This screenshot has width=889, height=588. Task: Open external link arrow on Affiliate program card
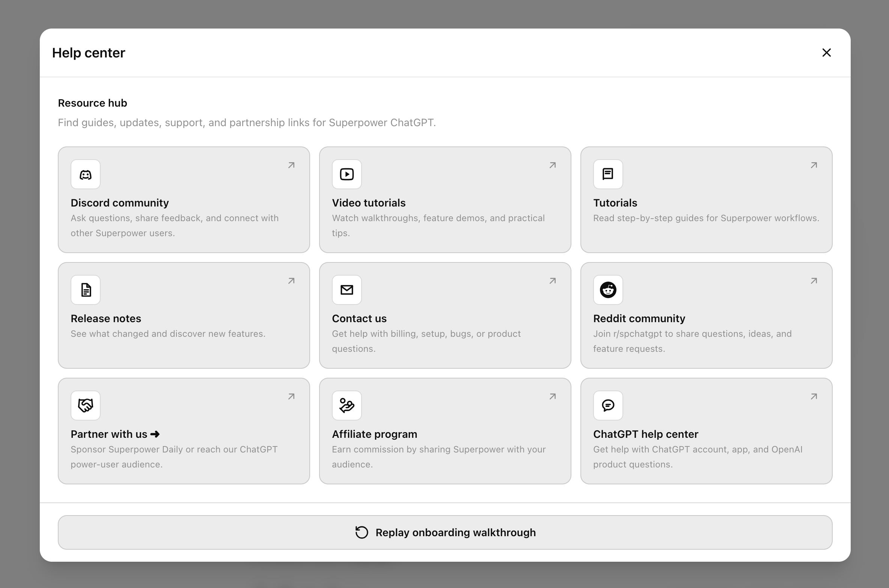[x=553, y=397]
